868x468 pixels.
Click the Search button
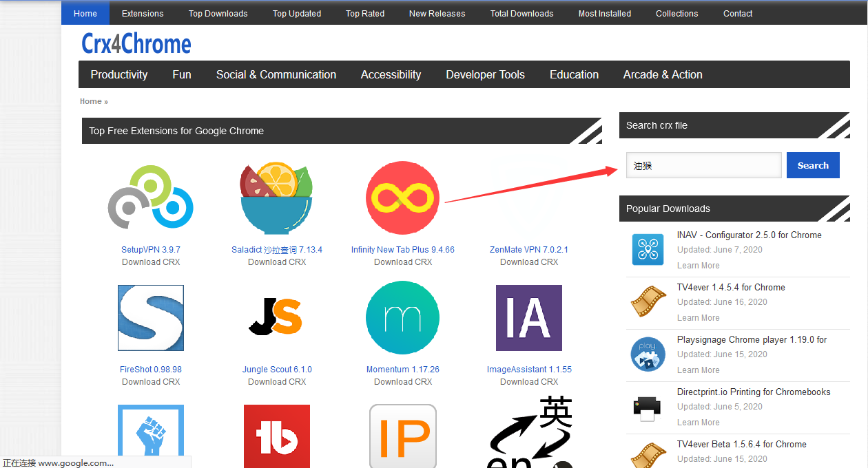coord(813,165)
